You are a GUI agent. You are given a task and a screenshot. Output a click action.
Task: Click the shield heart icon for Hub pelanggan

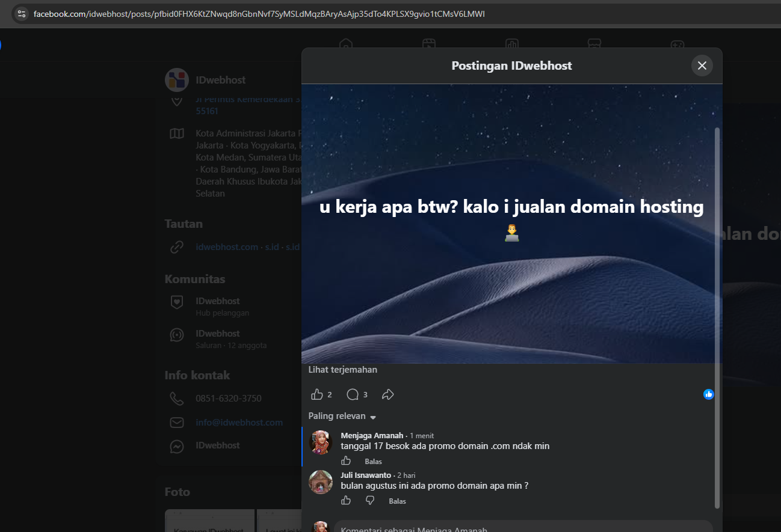[x=177, y=302]
